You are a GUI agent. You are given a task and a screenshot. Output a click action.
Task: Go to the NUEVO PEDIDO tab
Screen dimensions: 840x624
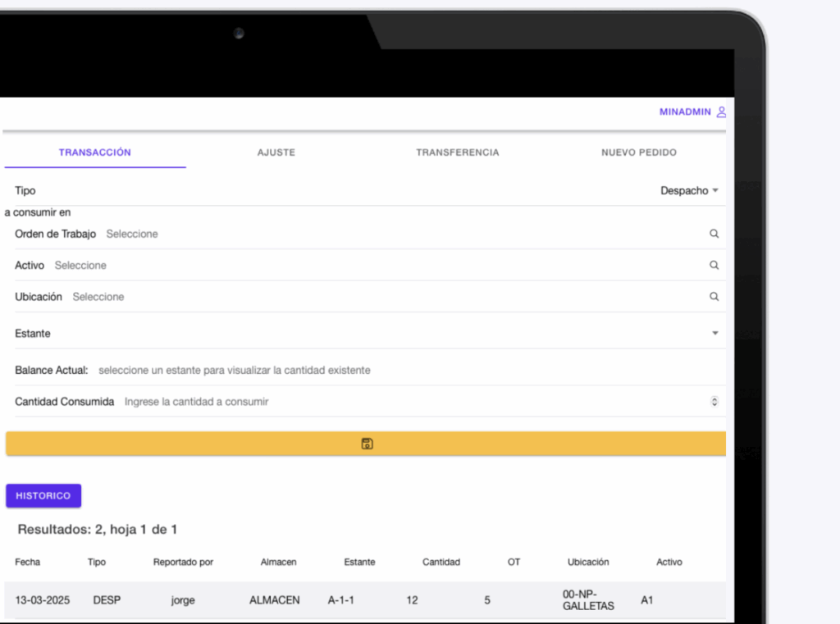click(x=638, y=153)
